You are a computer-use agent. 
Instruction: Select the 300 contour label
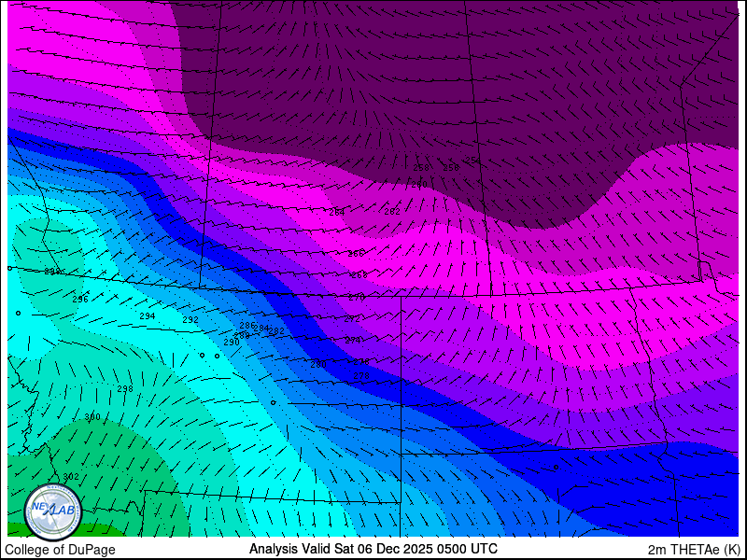coord(92,417)
